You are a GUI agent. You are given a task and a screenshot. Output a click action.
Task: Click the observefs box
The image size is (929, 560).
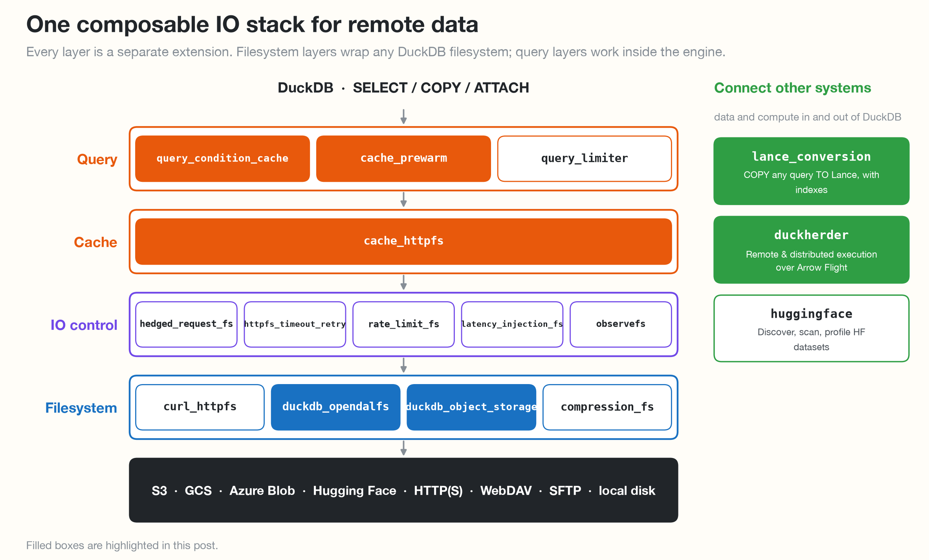[x=621, y=324]
